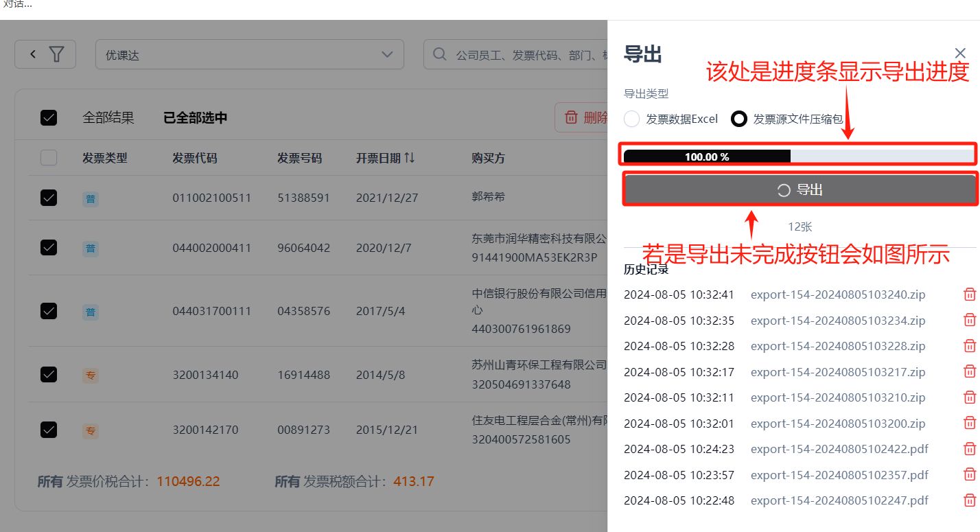Download export-154-20240805103240.zip file
This screenshot has width=980, height=532.
[838, 294]
